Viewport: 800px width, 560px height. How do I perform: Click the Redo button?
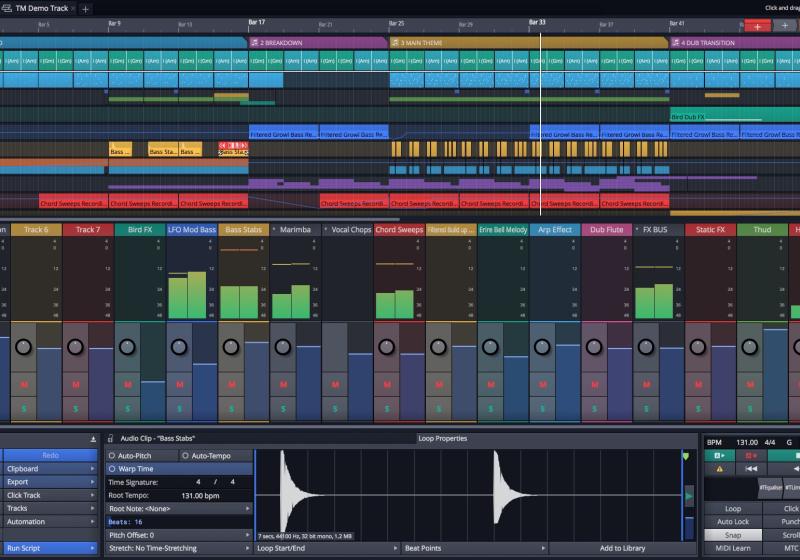(x=50, y=455)
